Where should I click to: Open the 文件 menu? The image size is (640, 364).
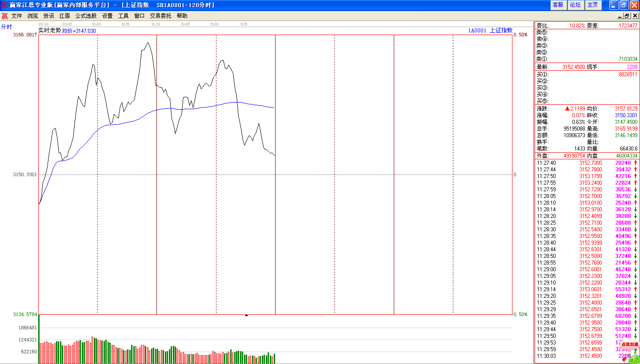16,16
